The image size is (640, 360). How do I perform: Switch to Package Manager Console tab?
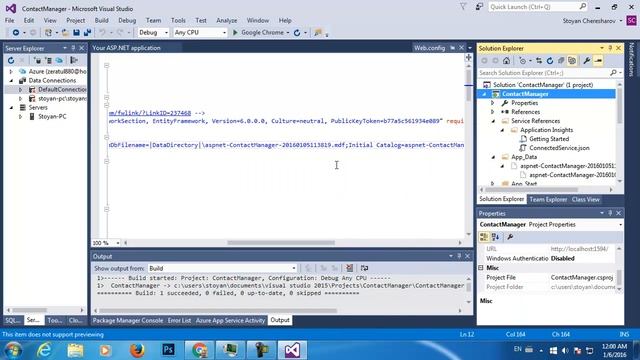pyautogui.click(x=128, y=320)
